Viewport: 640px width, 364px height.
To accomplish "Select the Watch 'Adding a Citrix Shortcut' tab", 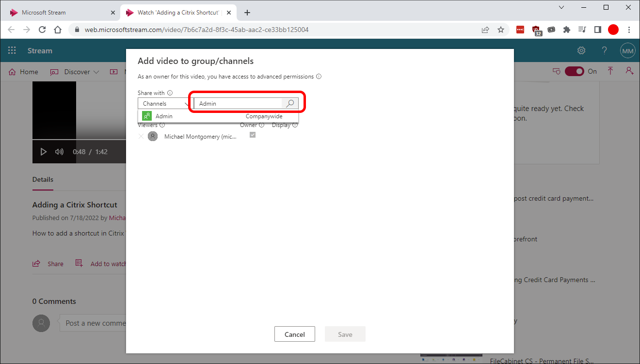I will 177,13.
